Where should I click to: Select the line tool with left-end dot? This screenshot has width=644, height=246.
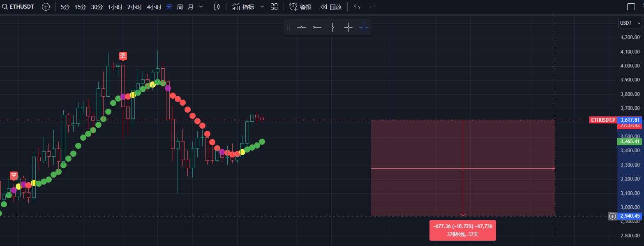(x=317, y=27)
